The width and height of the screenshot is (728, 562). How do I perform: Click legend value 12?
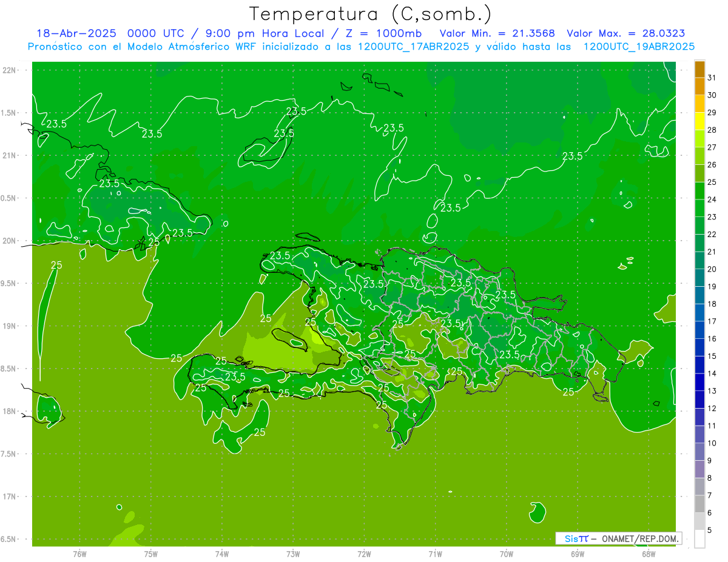point(712,408)
